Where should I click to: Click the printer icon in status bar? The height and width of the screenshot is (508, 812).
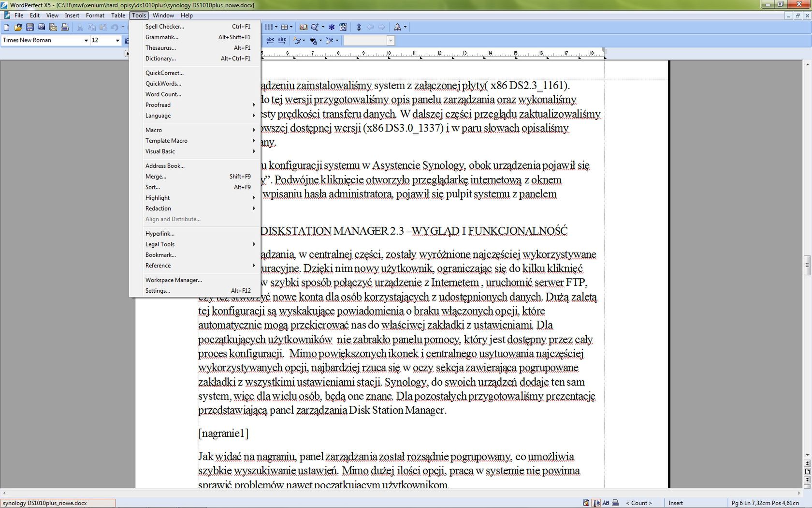point(615,503)
